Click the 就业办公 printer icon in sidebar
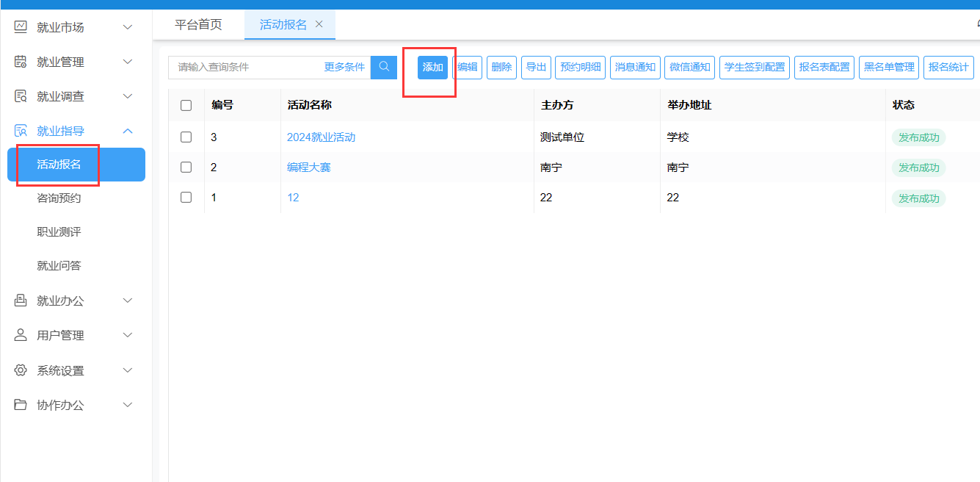The width and height of the screenshot is (980, 482). [21, 301]
